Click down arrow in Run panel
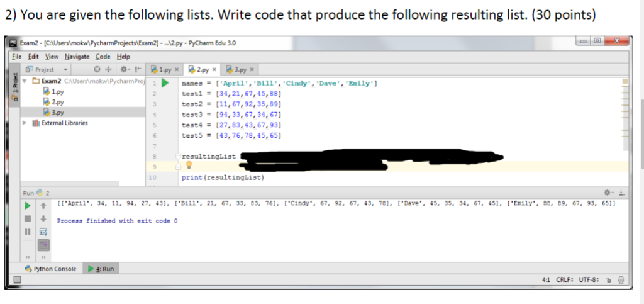644x304 pixels. 43,218
